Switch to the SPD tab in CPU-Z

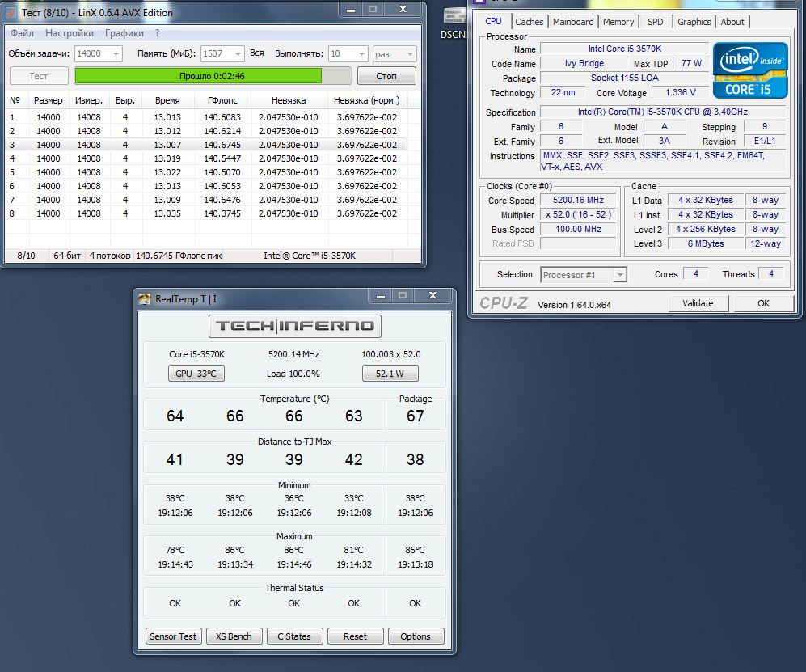pos(655,22)
